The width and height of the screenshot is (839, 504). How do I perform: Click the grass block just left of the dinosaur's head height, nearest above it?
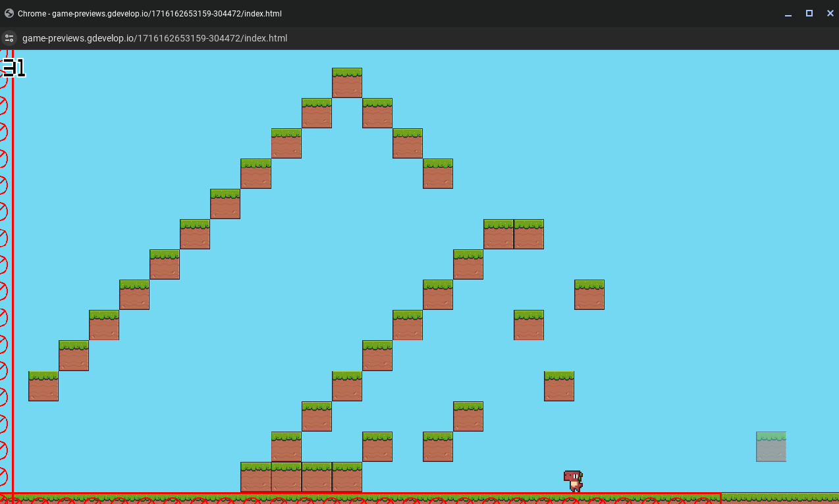[x=558, y=386]
